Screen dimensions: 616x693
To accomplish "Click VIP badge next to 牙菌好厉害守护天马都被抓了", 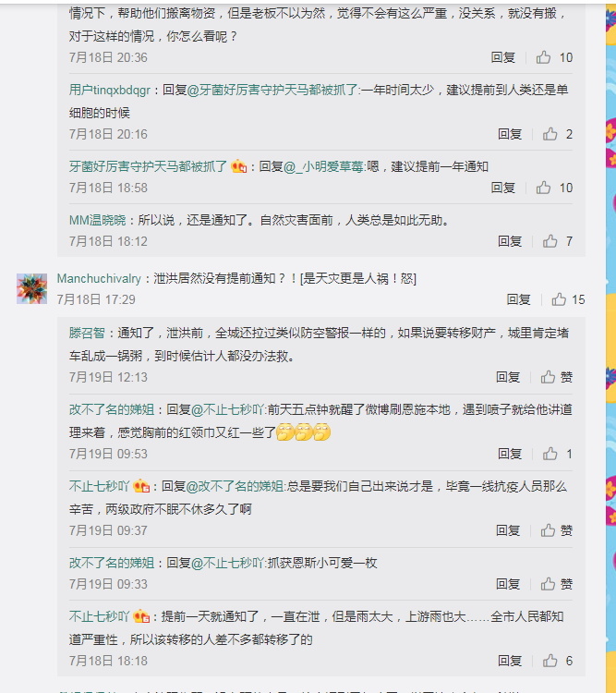I will coord(238,166).
